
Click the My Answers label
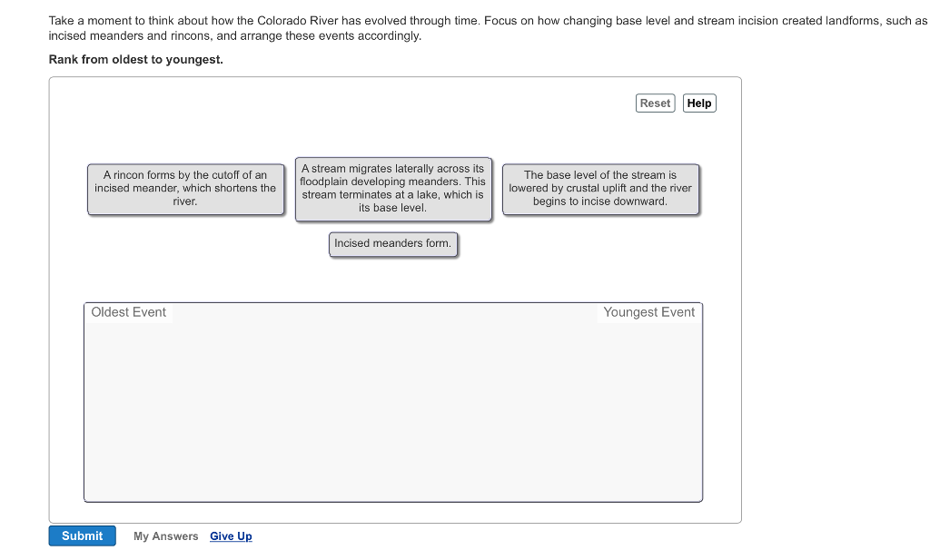click(x=165, y=536)
